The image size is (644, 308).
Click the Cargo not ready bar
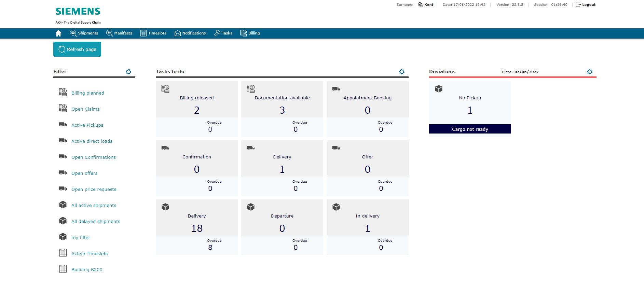click(x=470, y=129)
